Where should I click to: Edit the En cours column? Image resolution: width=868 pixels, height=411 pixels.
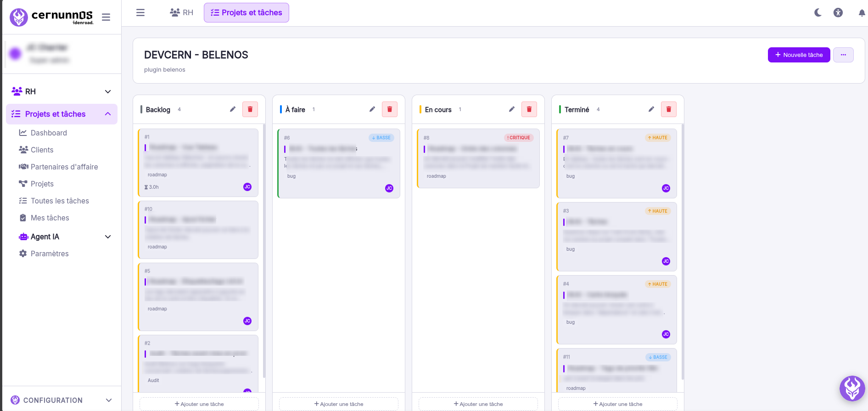coord(512,109)
